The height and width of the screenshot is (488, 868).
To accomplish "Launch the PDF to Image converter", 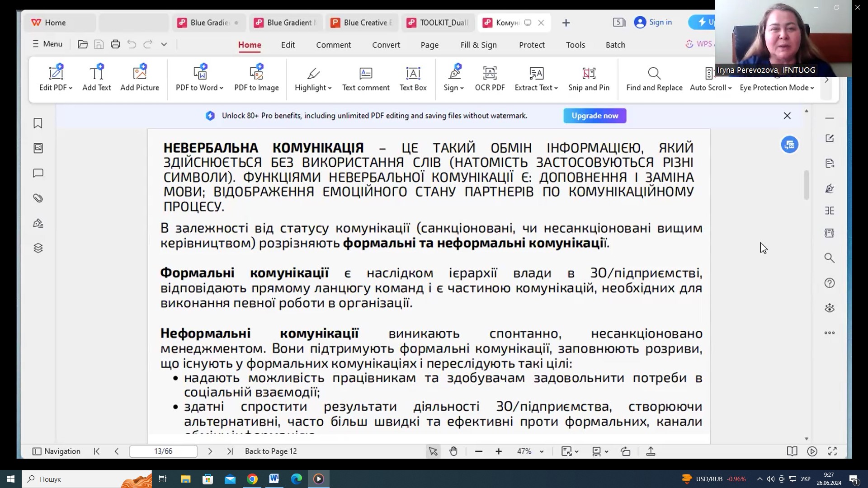I will tap(256, 78).
